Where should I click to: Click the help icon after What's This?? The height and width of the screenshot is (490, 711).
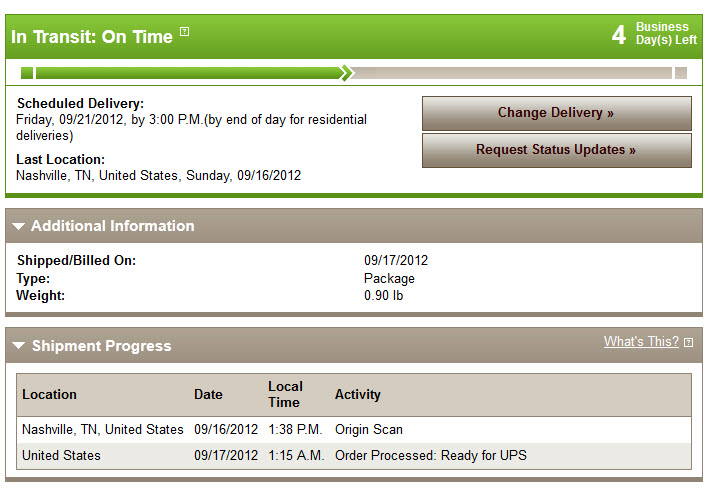click(x=688, y=342)
